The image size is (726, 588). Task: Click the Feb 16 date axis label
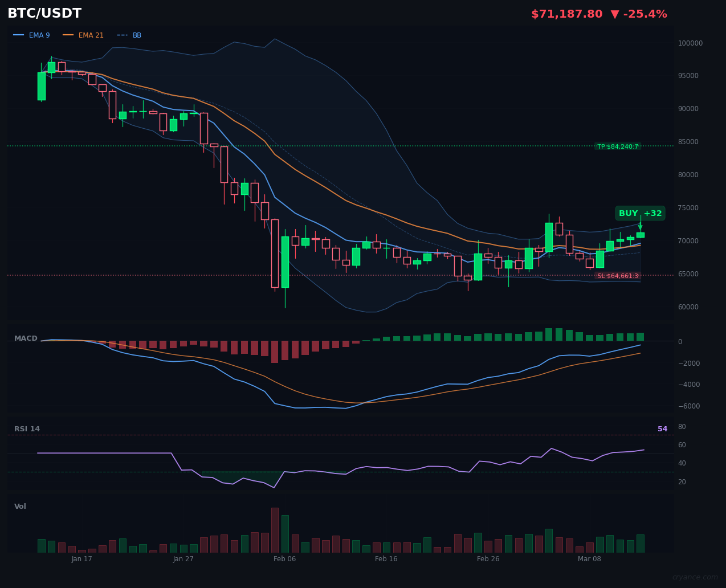(x=386, y=559)
